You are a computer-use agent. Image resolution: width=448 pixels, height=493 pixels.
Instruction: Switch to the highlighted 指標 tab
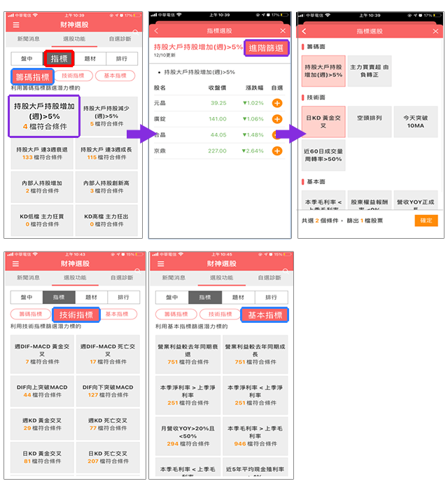(59, 59)
